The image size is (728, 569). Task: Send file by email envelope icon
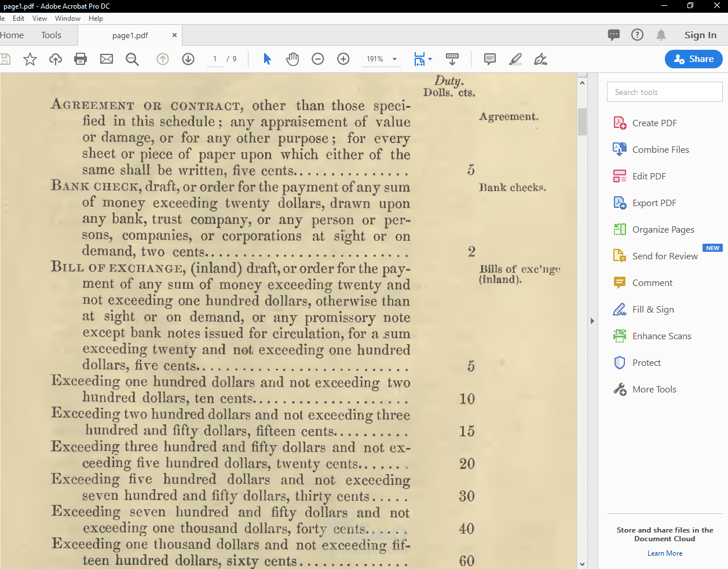coord(107,59)
